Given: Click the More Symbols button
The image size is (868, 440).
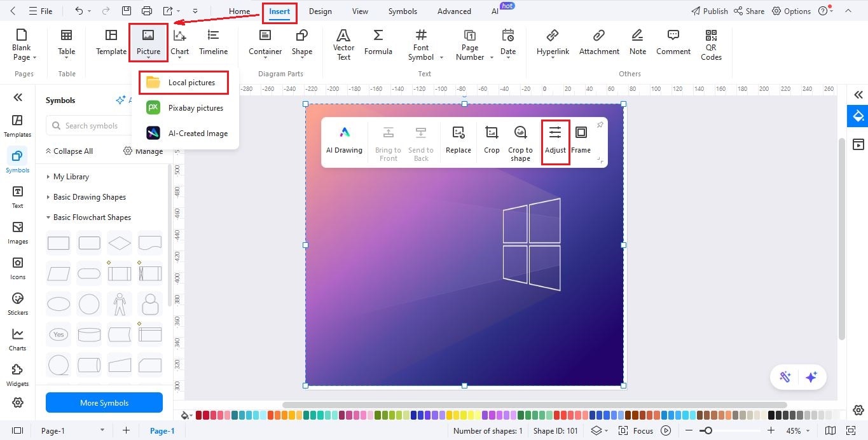Looking at the screenshot, I should [104, 403].
